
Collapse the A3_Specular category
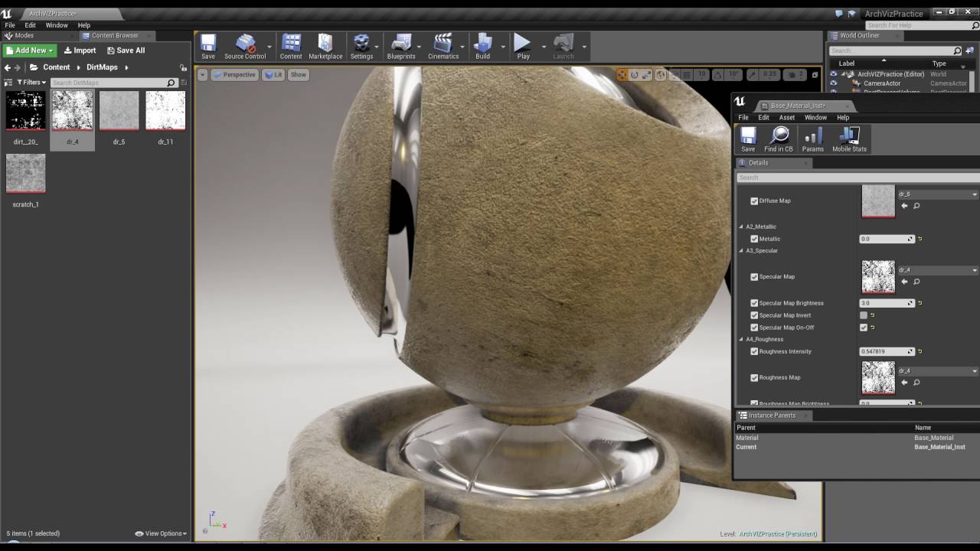pyautogui.click(x=740, y=250)
